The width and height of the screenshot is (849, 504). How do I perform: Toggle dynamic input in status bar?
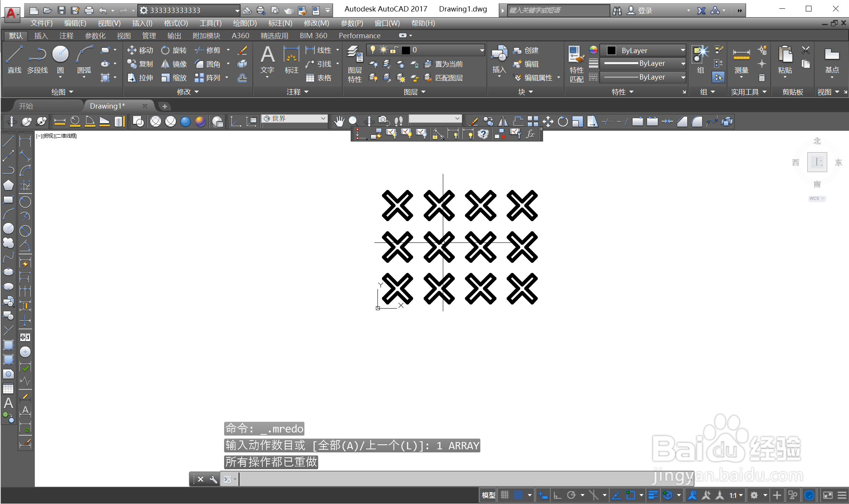coord(543,495)
